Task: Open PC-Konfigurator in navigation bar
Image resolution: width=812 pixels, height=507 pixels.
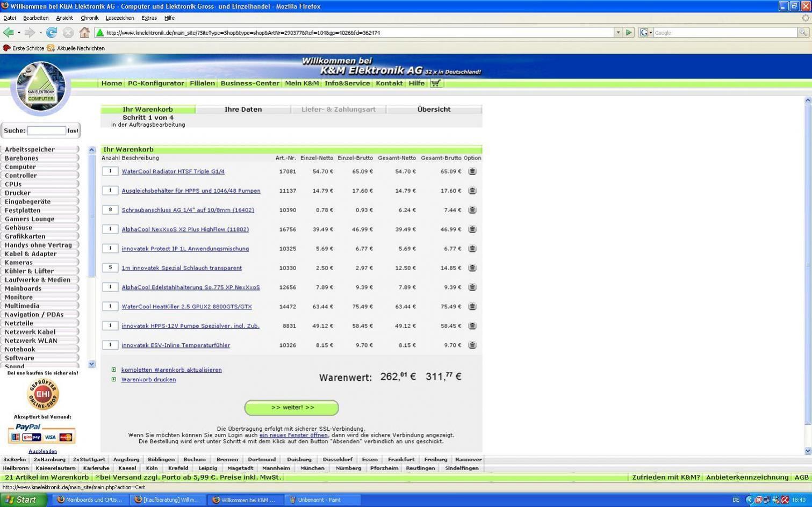Action: click(x=156, y=83)
